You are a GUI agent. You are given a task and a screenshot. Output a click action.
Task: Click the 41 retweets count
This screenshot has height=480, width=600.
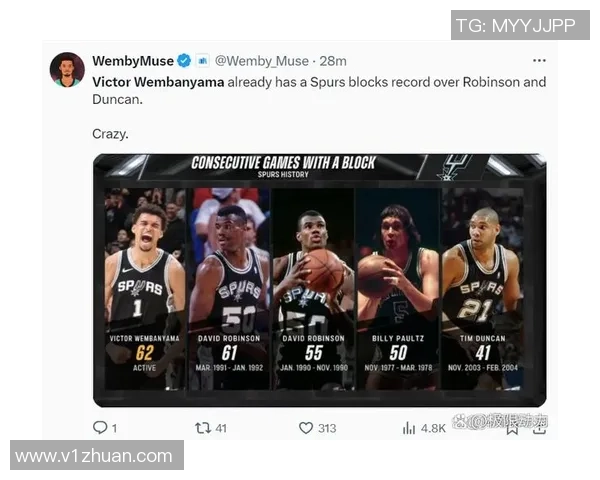(x=221, y=428)
